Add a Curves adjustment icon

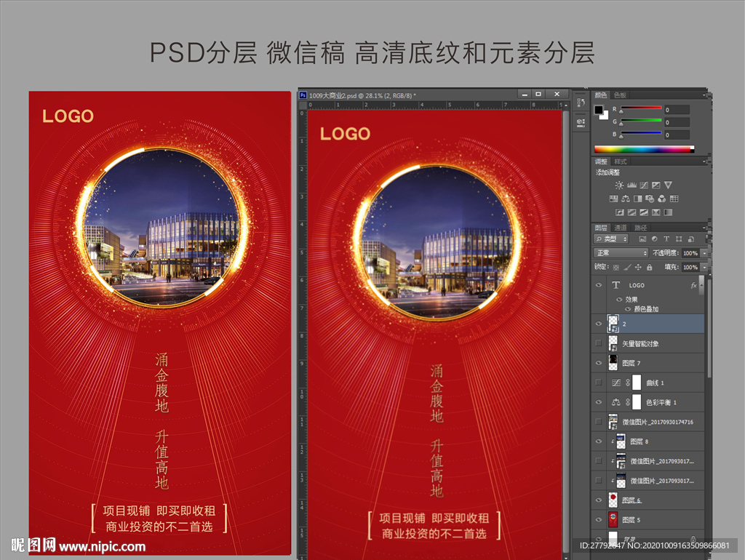pyautogui.click(x=644, y=185)
